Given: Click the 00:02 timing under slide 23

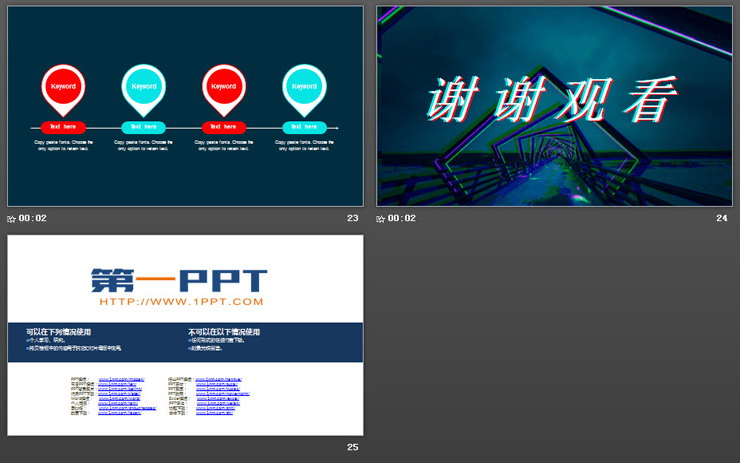Looking at the screenshot, I should pos(33,218).
